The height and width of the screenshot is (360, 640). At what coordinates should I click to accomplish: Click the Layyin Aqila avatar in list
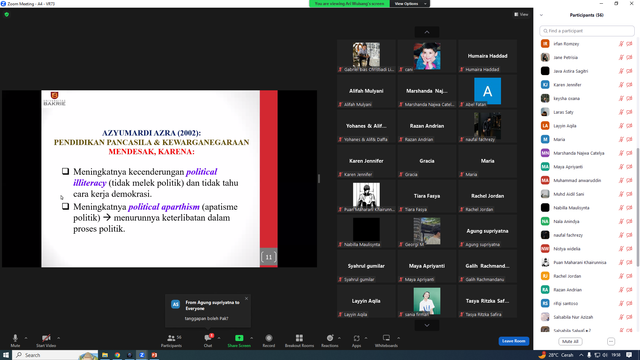(x=545, y=126)
